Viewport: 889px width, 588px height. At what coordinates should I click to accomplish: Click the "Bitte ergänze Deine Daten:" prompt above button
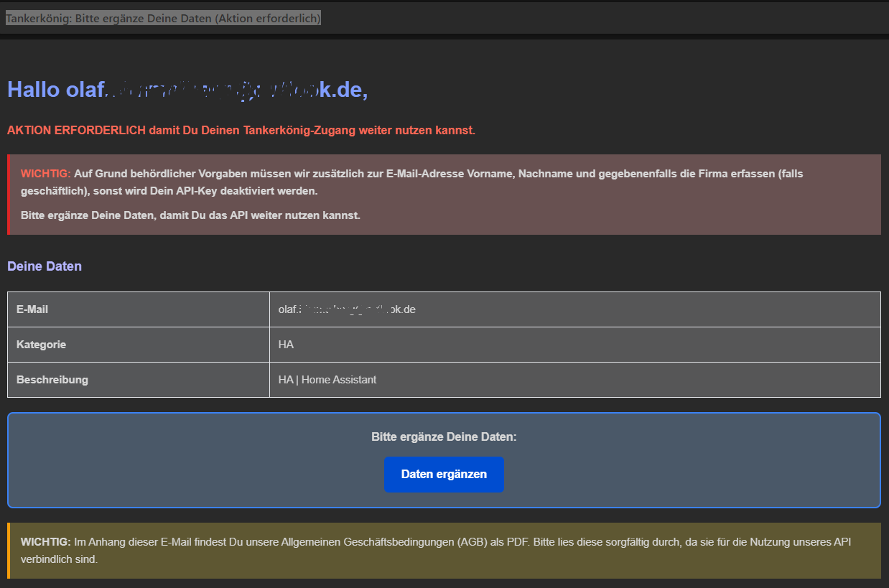[x=444, y=437]
